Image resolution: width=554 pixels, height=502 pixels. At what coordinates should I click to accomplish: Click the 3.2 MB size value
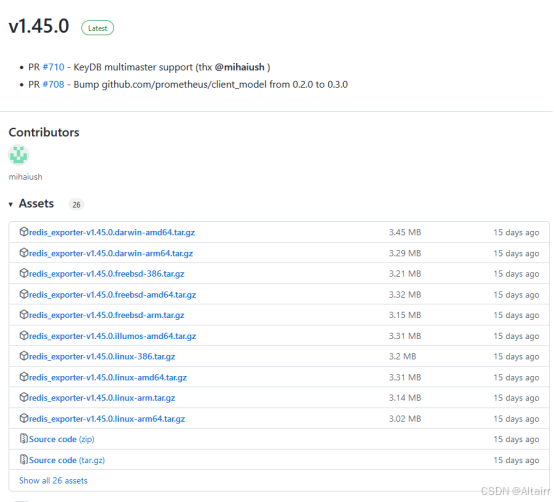(x=402, y=356)
